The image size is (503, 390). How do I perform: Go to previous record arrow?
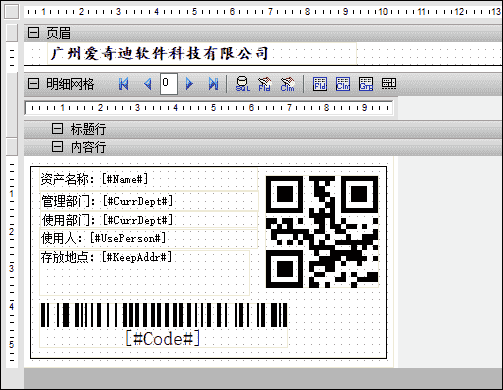click(148, 84)
